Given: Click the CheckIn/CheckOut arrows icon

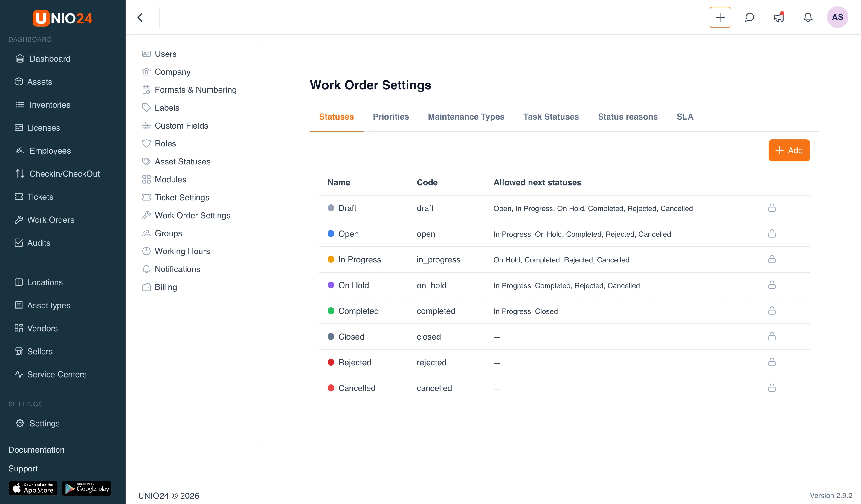Looking at the screenshot, I should click(x=20, y=174).
